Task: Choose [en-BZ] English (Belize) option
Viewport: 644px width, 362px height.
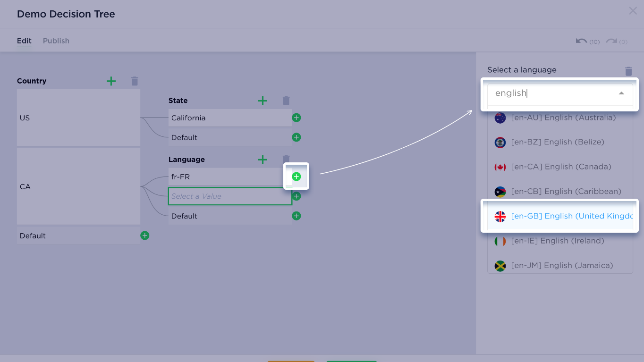Action: tap(560, 142)
